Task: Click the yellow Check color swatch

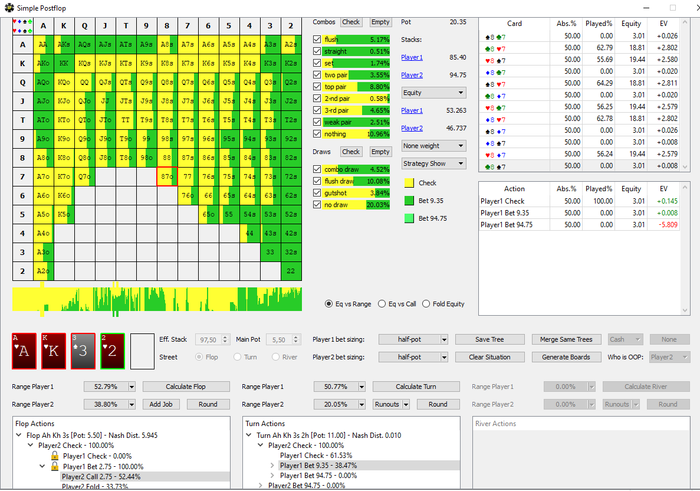Action: (x=410, y=184)
